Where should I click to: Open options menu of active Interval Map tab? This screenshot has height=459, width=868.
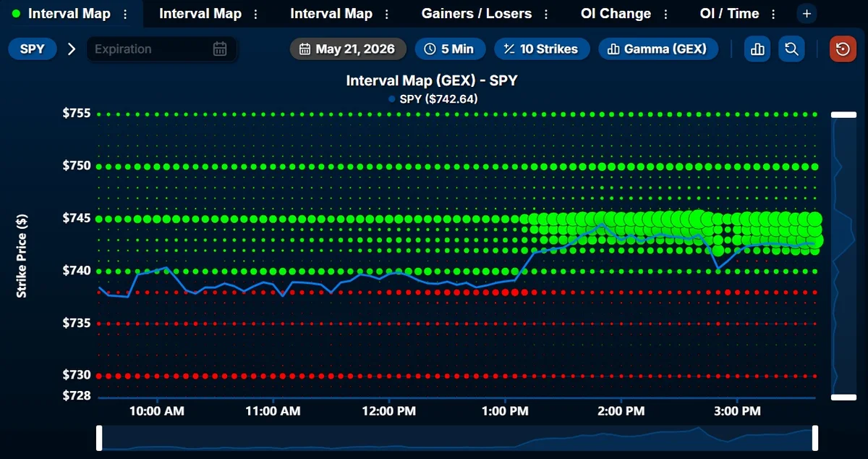(x=126, y=14)
